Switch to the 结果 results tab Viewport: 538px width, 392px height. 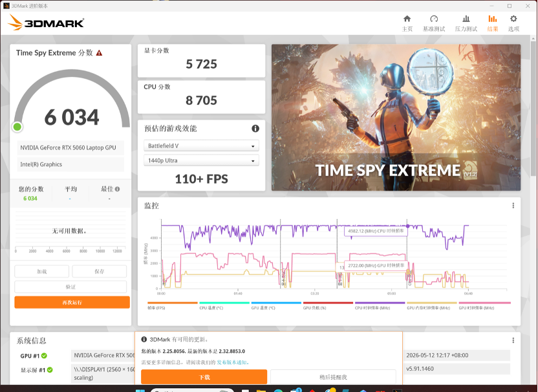492,23
